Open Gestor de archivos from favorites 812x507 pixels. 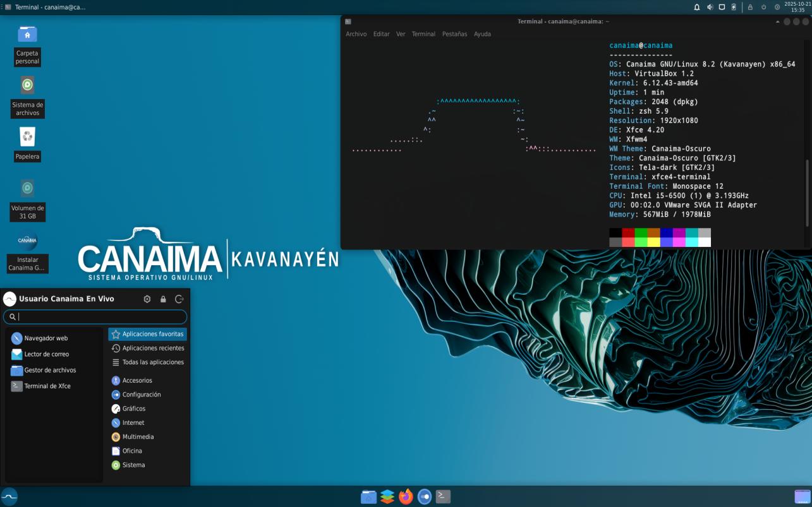(50, 371)
